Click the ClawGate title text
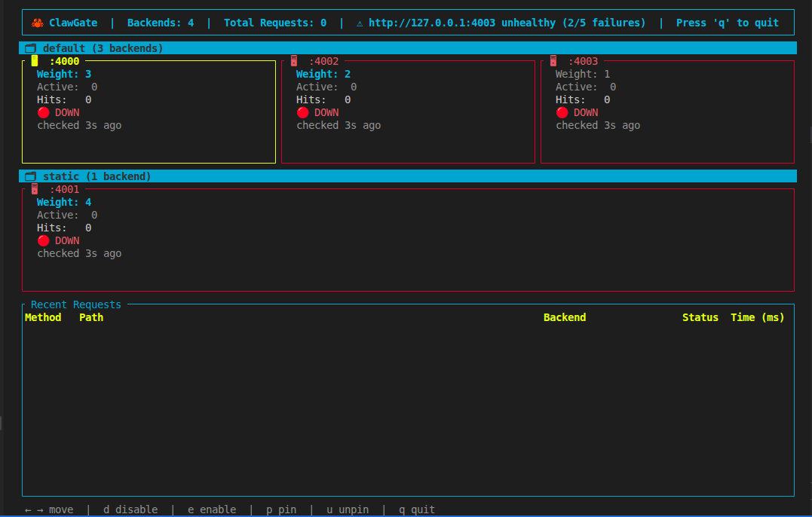Screen dimensions: 812x517 pos(73,23)
